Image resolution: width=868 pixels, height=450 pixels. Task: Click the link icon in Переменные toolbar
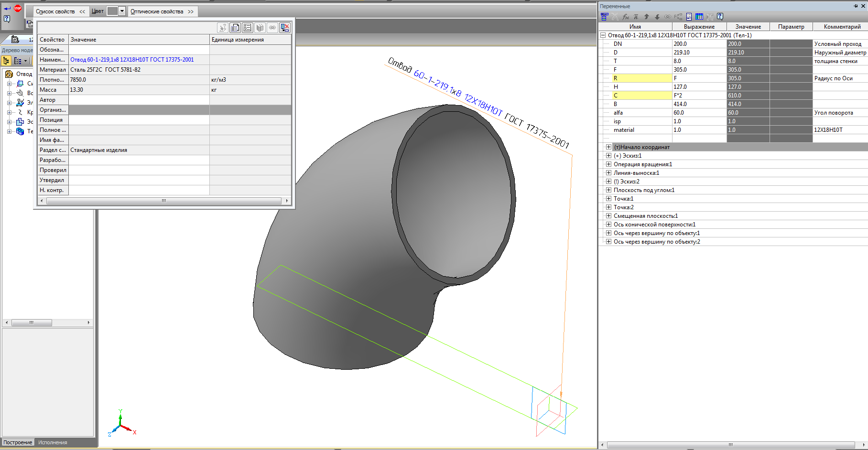click(667, 17)
